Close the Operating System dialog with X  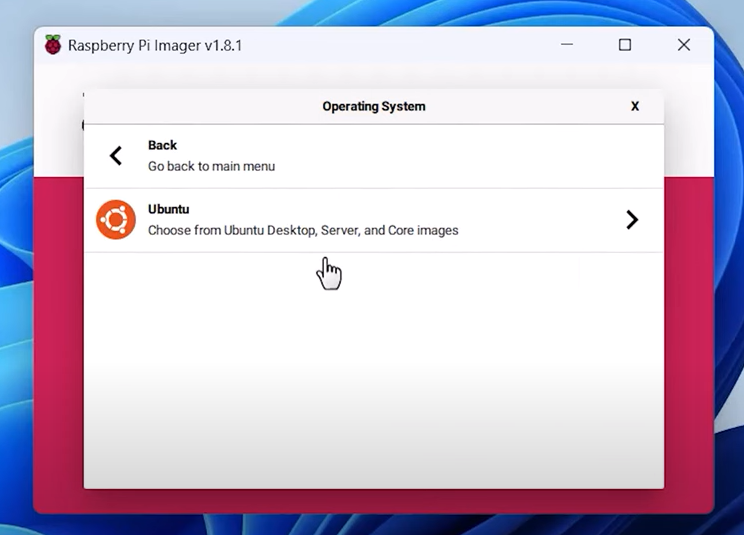[635, 106]
